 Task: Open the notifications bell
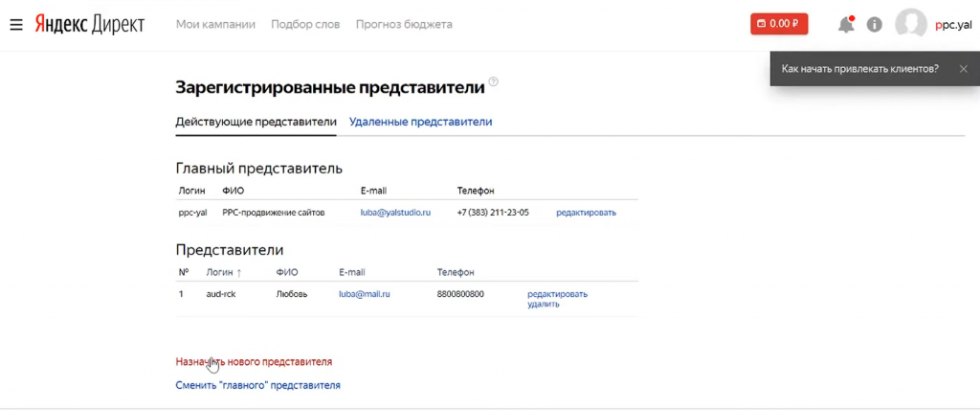coord(846,25)
